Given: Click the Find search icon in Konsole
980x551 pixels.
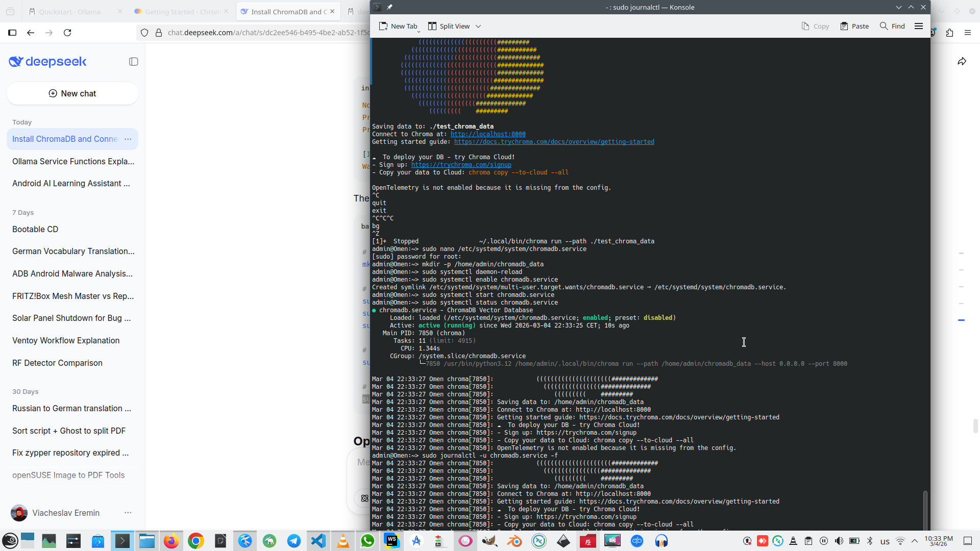Looking at the screenshot, I should [x=884, y=26].
